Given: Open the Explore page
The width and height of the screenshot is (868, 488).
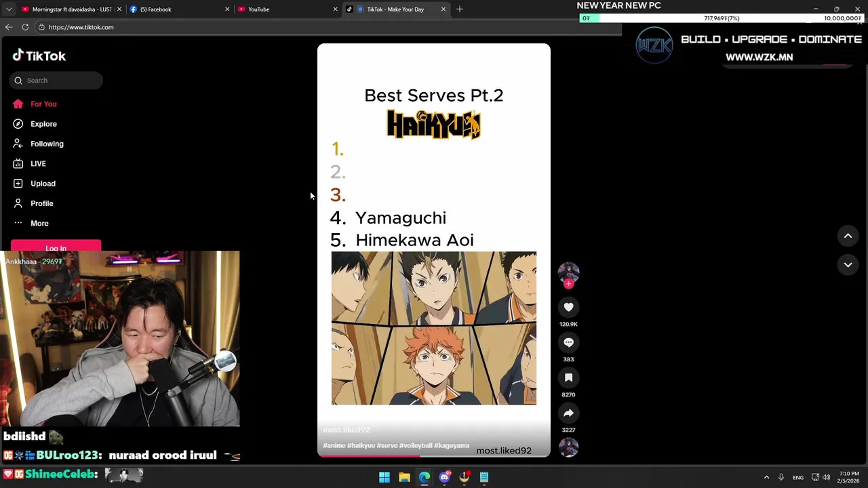Looking at the screenshot, I should 43,124.
